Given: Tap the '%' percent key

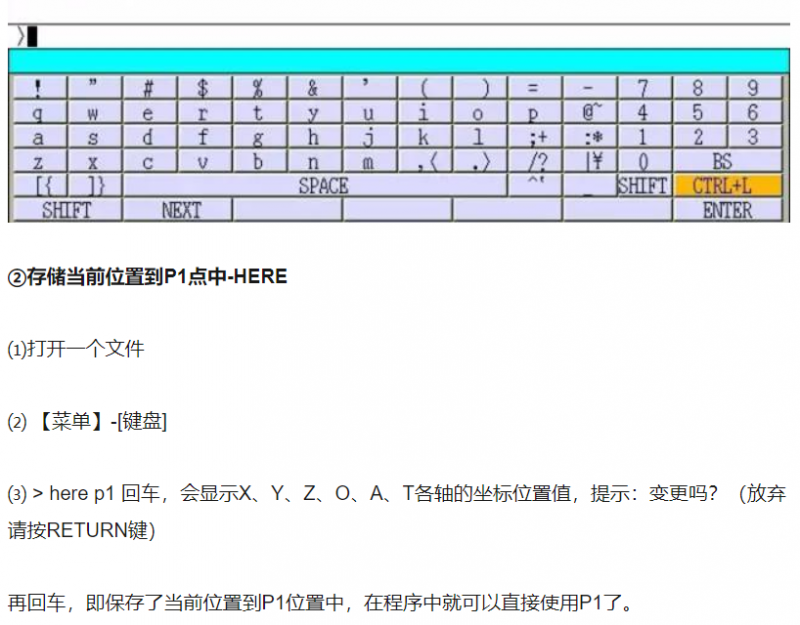Looking at the screenshot, I should click(x=260, y=88).
